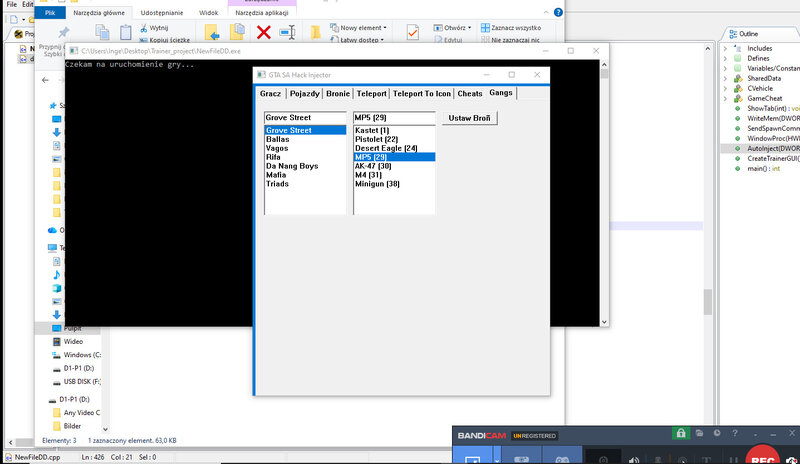The height and width of the screenshot is (464, 800).
Task: Click the red X delete icon in ribbon
Action: point(264,33)
